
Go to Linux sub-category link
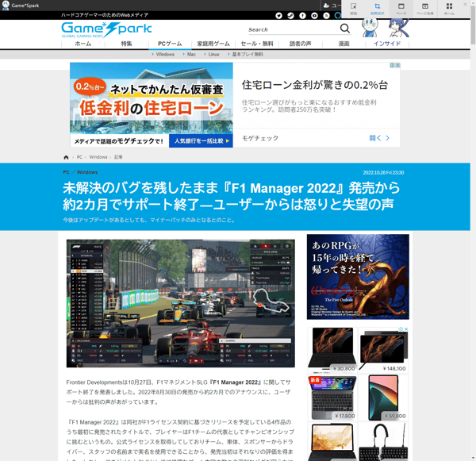coord(212,55)
